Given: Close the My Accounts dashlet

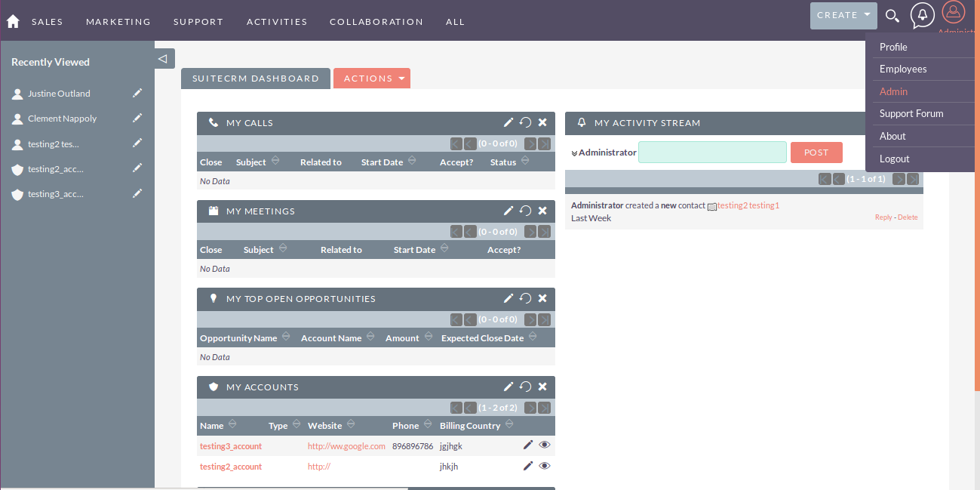Looking at the screenshot, I should [542, 387].
